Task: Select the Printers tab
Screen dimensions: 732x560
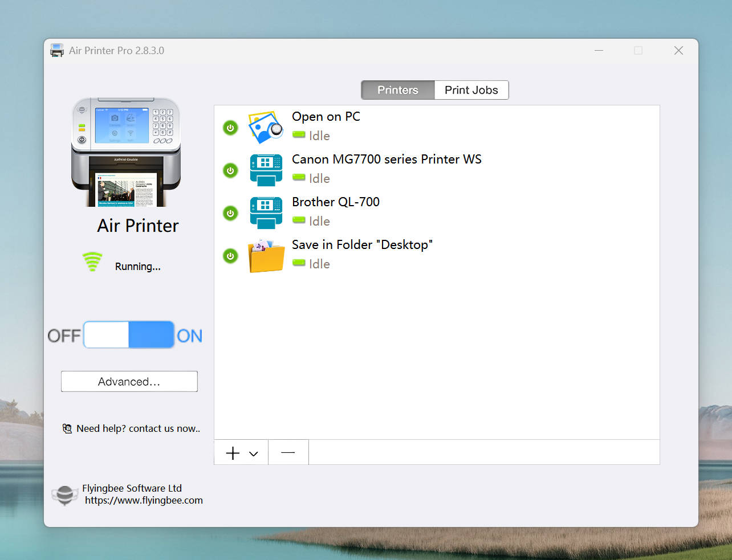Action: tap(398, 90)
